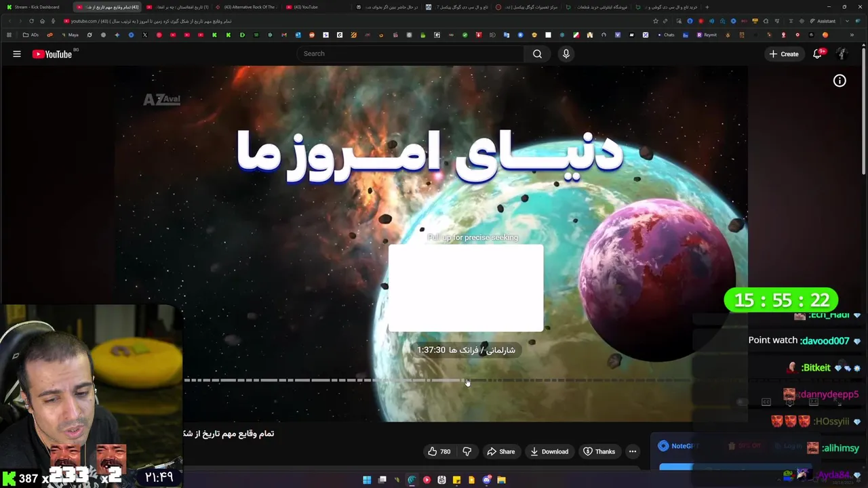
Task: Click the chapter label showing 1:37:30
Action: click(x=466, y=350)
